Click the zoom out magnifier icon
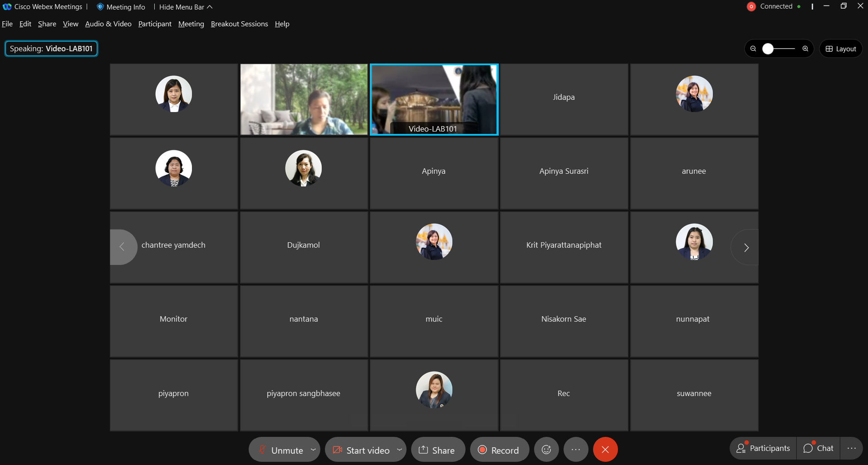Viewport: 868px width, 465px height. tap(753, 49)
